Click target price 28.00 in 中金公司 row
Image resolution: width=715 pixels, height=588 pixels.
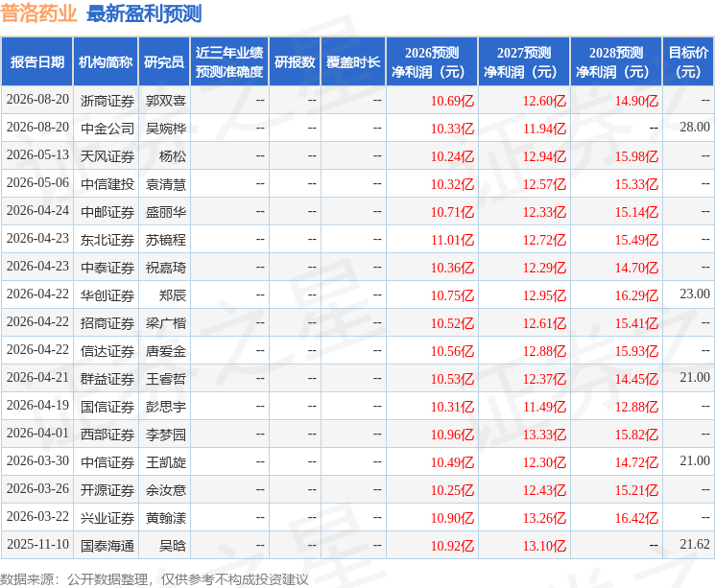[695, 128]
